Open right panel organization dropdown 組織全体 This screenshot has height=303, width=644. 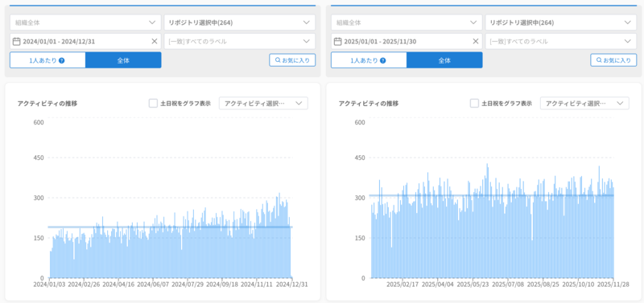[x=407, y=23]
